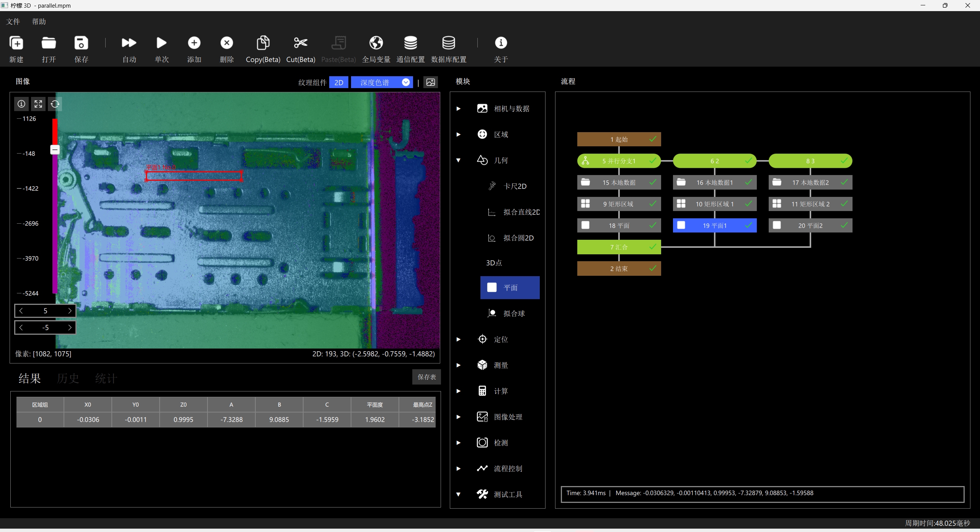Select node 19 平面1 in flow

(x=715, y=225)
